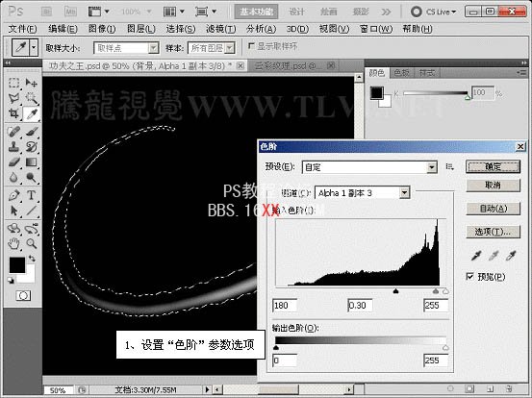
Task: Toggle Quick Mask mode icon
Action: pos(23,296)
